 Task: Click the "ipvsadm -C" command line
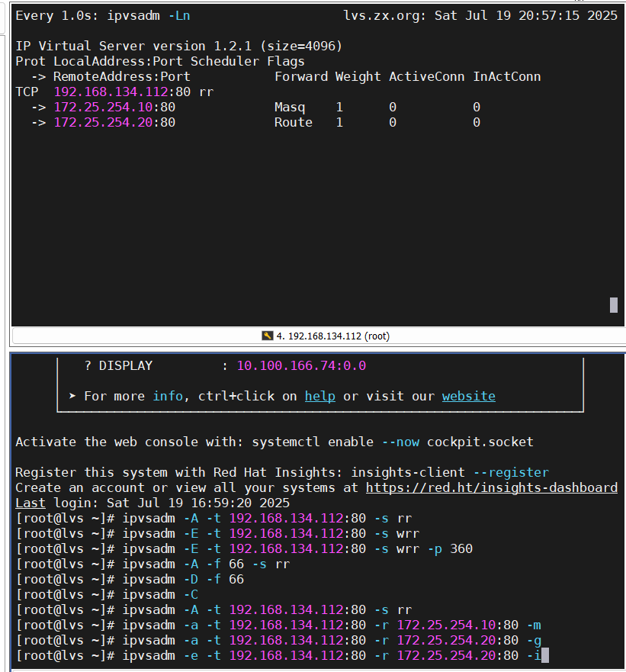pyautogui.click(x=160, y=594)
